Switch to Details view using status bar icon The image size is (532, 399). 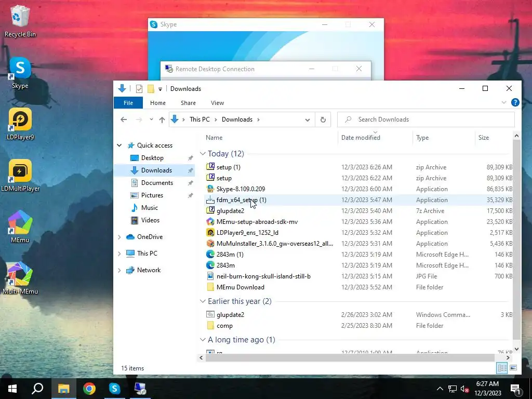point(502,368)
